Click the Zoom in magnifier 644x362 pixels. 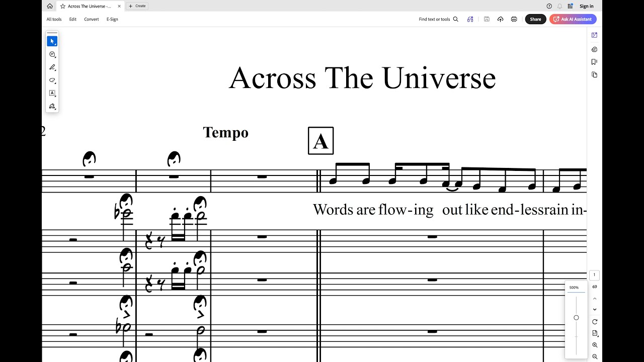tap(595, 345)
